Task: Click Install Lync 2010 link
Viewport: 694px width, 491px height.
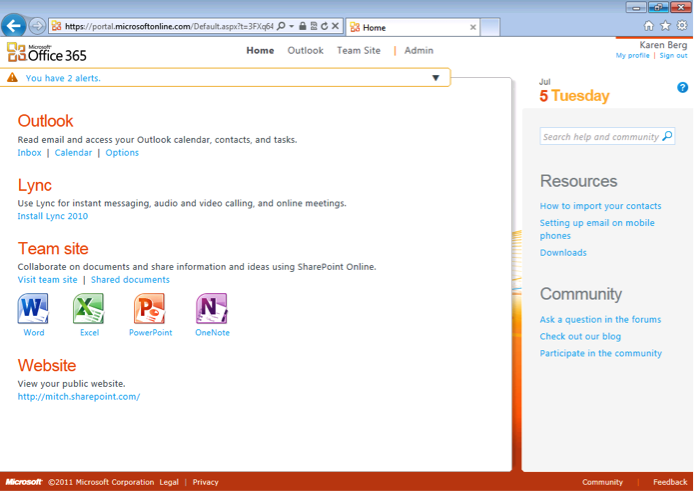Action: pyautogui.click(x=53, y=216)
